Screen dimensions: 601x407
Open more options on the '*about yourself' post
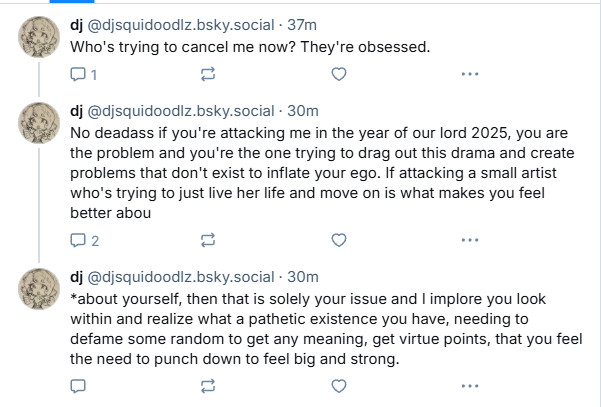(470, 386)
